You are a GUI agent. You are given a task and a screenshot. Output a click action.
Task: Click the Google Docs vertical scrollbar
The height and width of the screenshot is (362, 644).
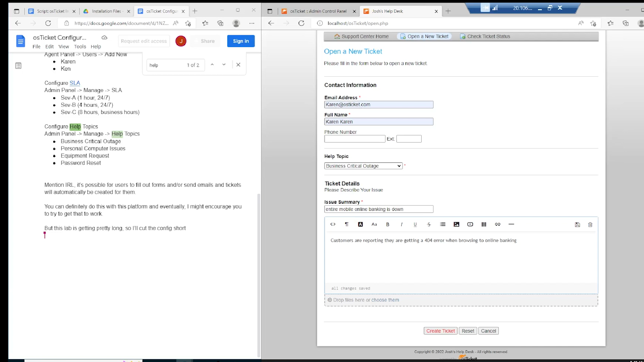[x=258, y=275]
